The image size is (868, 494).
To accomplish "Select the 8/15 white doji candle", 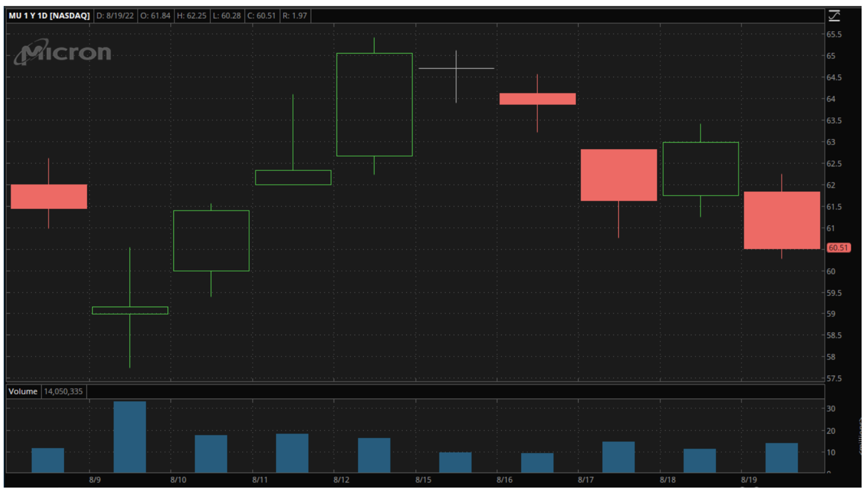I will 456,69.
